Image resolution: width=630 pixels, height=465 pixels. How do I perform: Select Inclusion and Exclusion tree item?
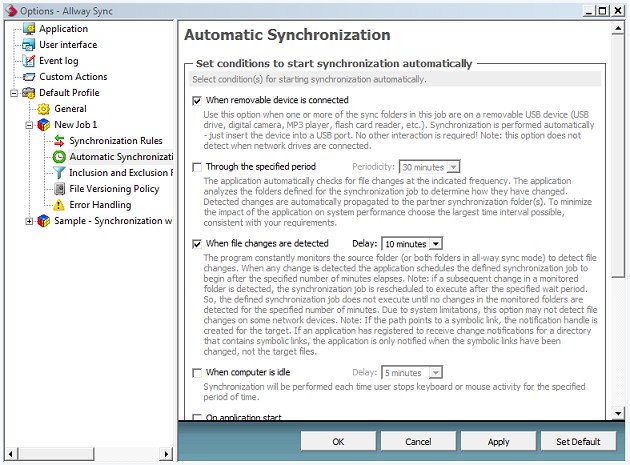pos(121,173)
